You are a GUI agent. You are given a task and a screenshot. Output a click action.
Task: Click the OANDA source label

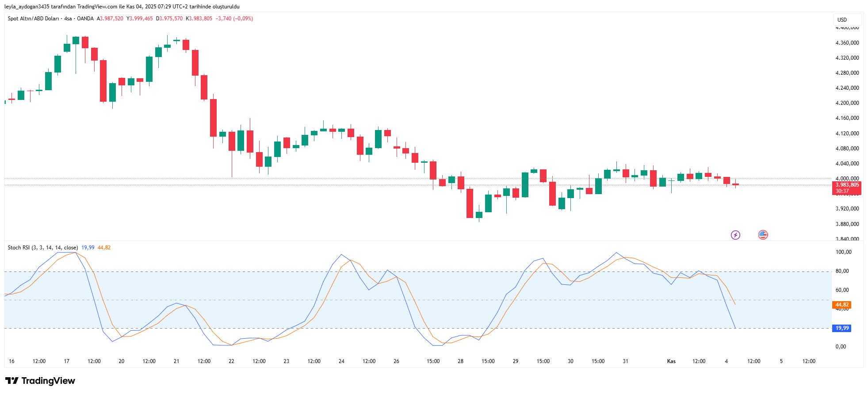(85, 19)
